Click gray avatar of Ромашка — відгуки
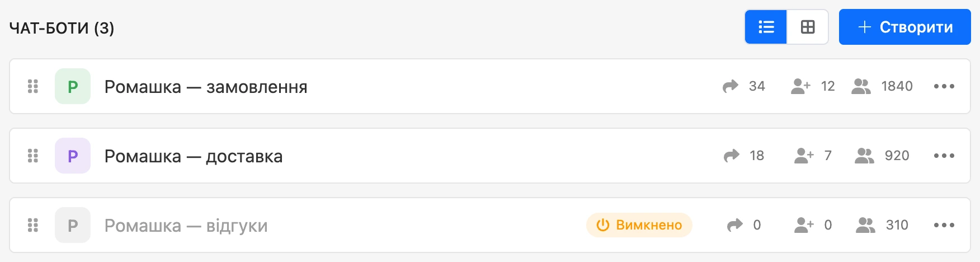Viewport: 980px width, 262px height. click(x=73, y=225)
